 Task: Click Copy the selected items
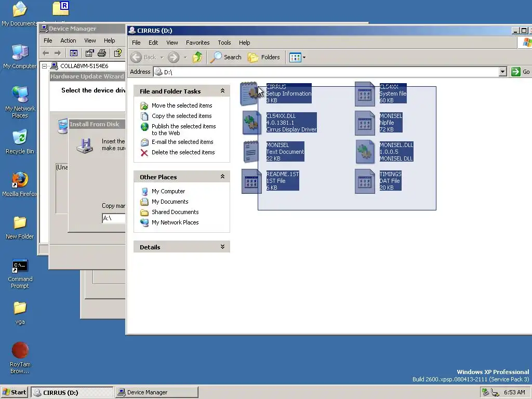pos(181,116)
